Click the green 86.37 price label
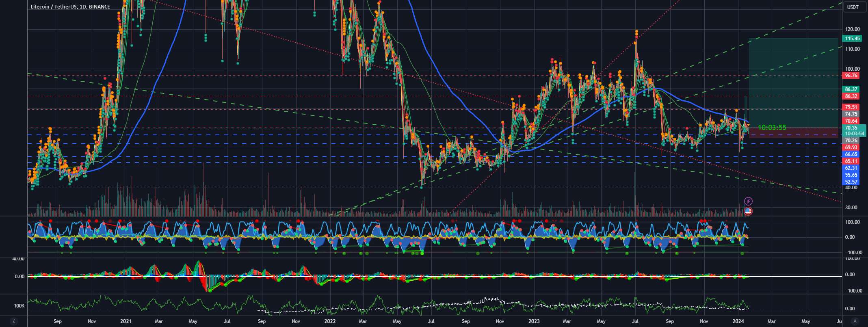 851,89
